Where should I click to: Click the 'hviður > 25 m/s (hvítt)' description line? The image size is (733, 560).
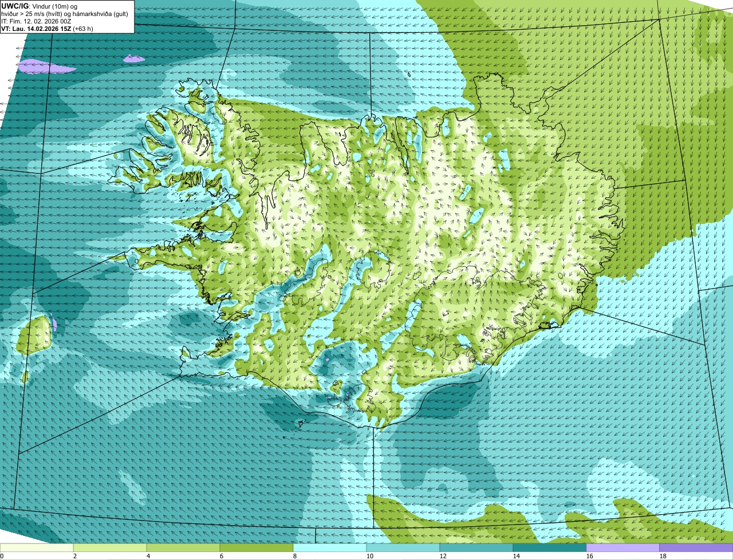pos(65,14)
